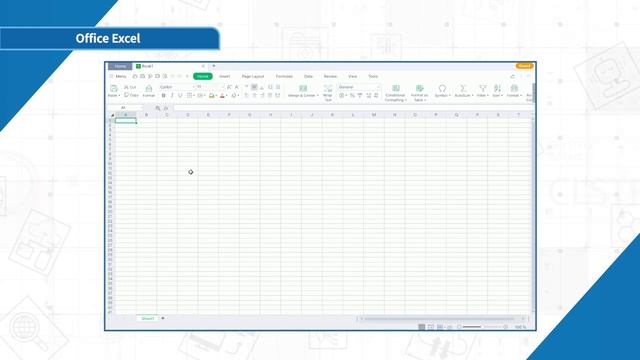Click the Merge & Center icon
The image size is (640, 360).
point(303,88)
